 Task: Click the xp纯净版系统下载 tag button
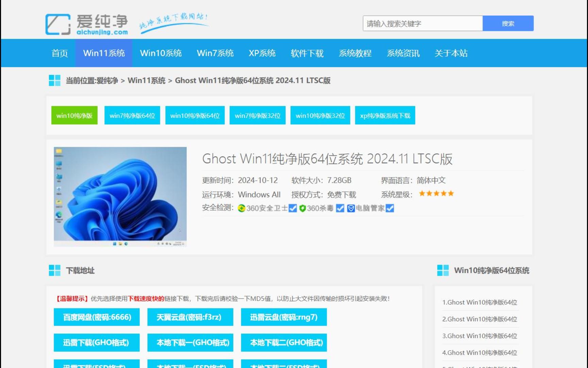click(385, 116)
